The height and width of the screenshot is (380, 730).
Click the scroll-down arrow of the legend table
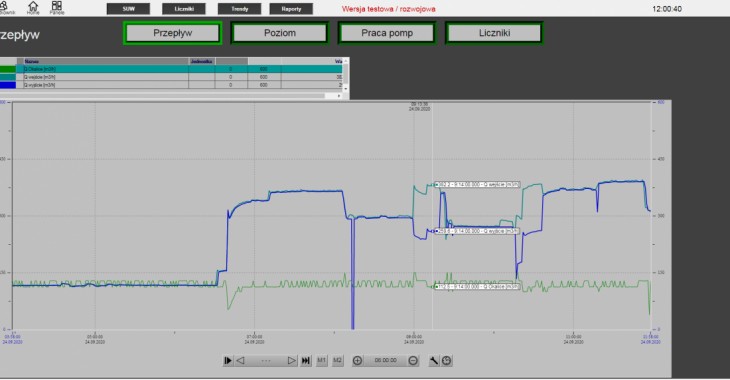tap(346, 88)
